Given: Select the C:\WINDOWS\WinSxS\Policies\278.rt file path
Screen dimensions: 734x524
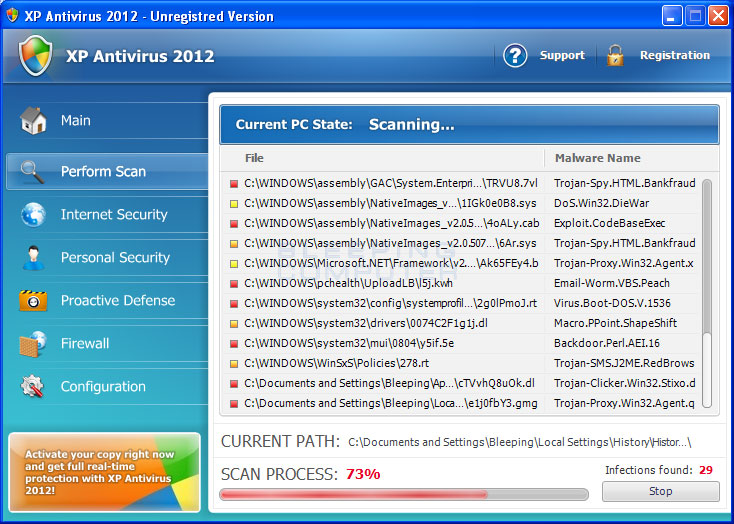Looking at the screenshot, I should 337,363.
